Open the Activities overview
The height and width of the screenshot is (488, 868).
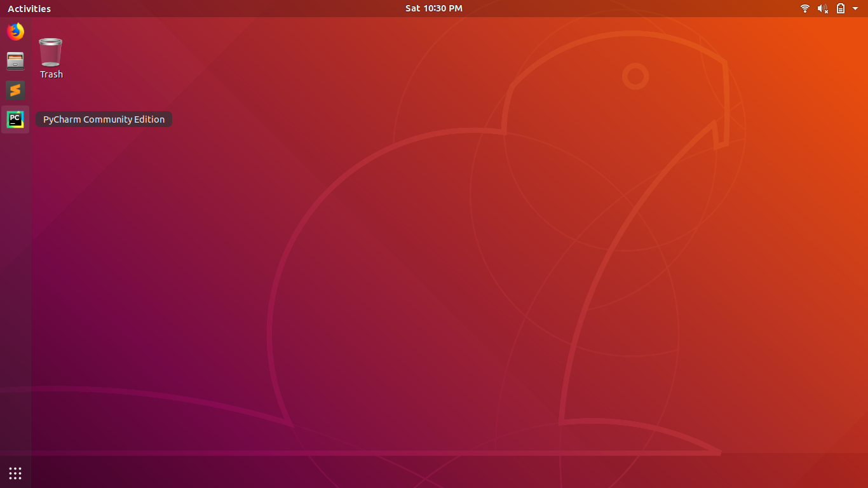29,8
